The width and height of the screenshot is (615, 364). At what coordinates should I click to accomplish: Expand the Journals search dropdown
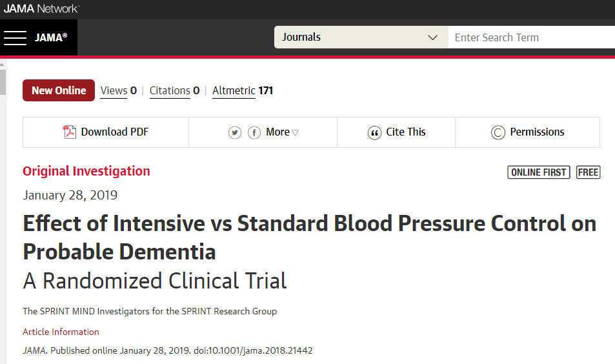click(x=361, y=37)
